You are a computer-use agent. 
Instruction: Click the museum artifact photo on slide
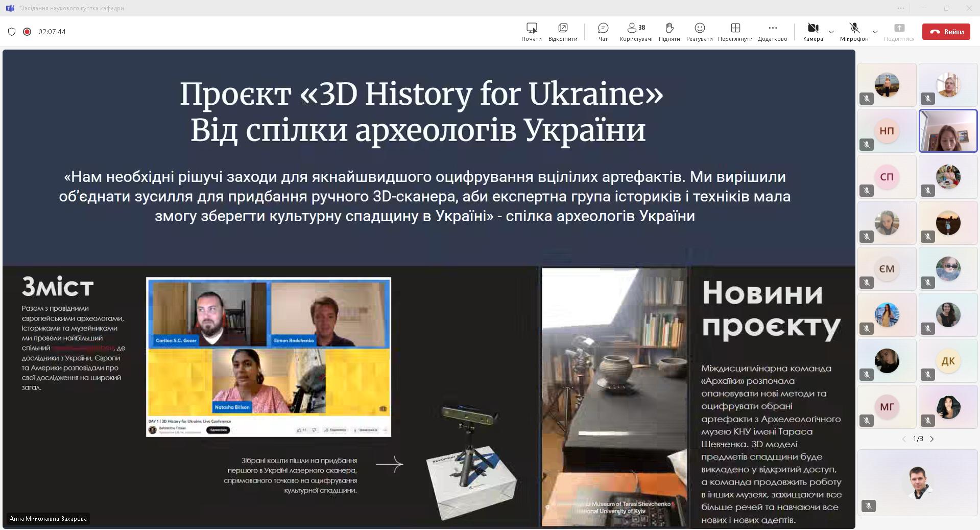pos(615,397)
